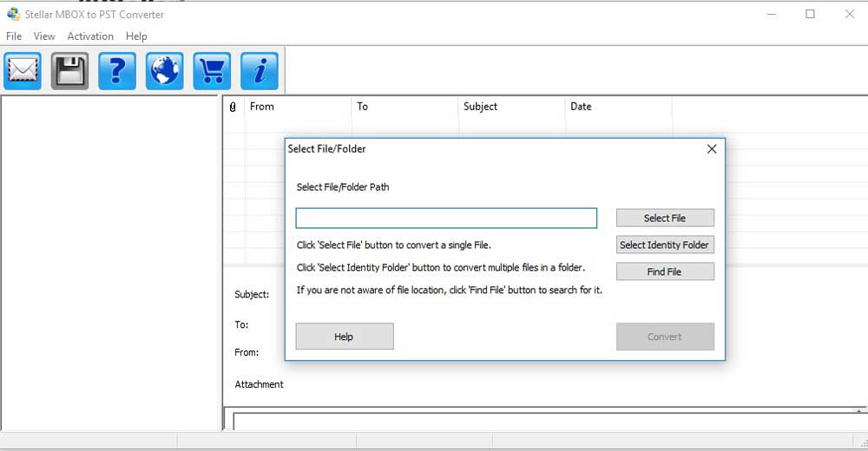
Task: Click the 'Find File' search instruction text
Action: (x=450, y=290)
